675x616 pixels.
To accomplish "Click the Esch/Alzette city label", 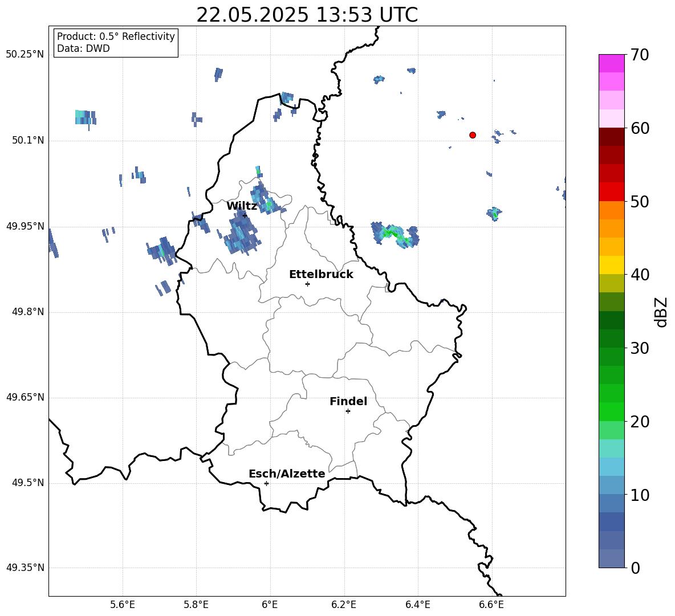I will tap(287, 474).
